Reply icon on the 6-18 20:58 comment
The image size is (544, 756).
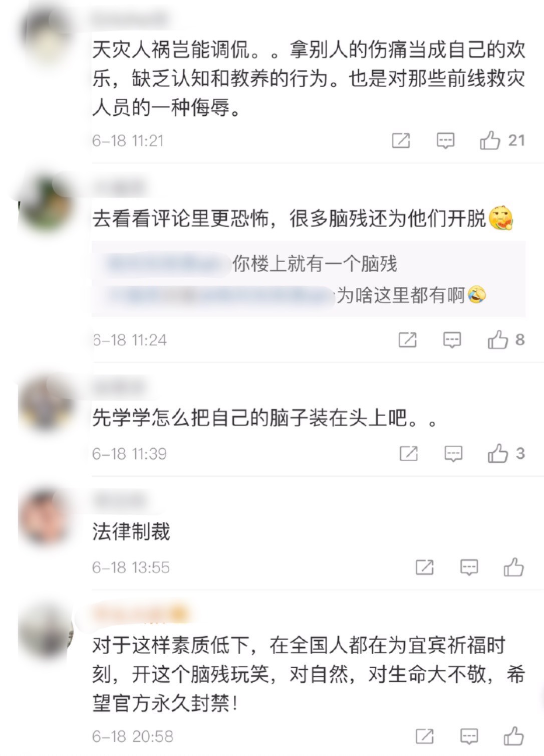469,736
